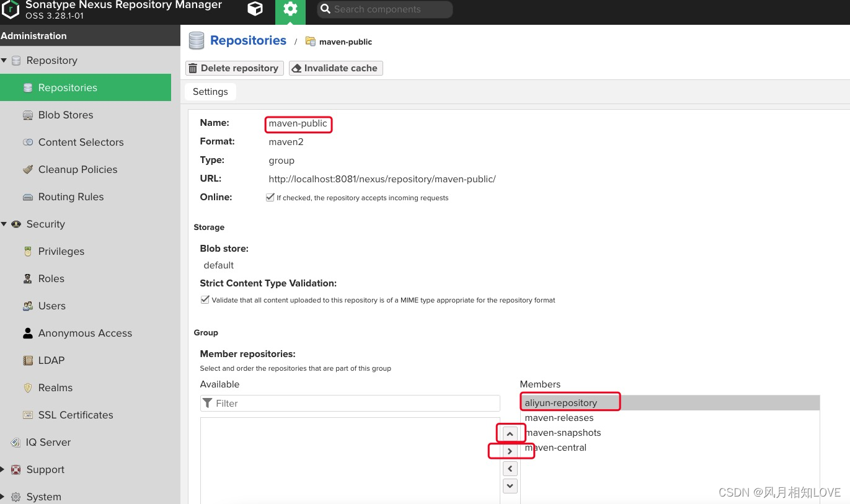This screenshot has width=850, height=504.
Task: Open IQ Server in the sidebar
Action: point(86,442)
